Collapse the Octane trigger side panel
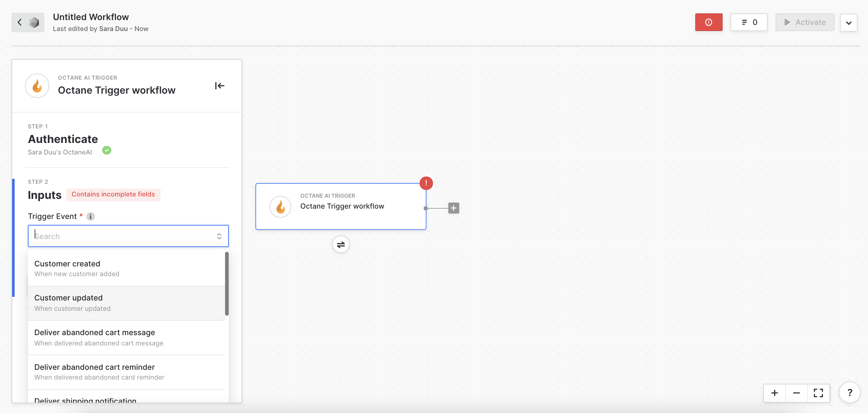This screenshot has width=868, height=413. (219, 86)
